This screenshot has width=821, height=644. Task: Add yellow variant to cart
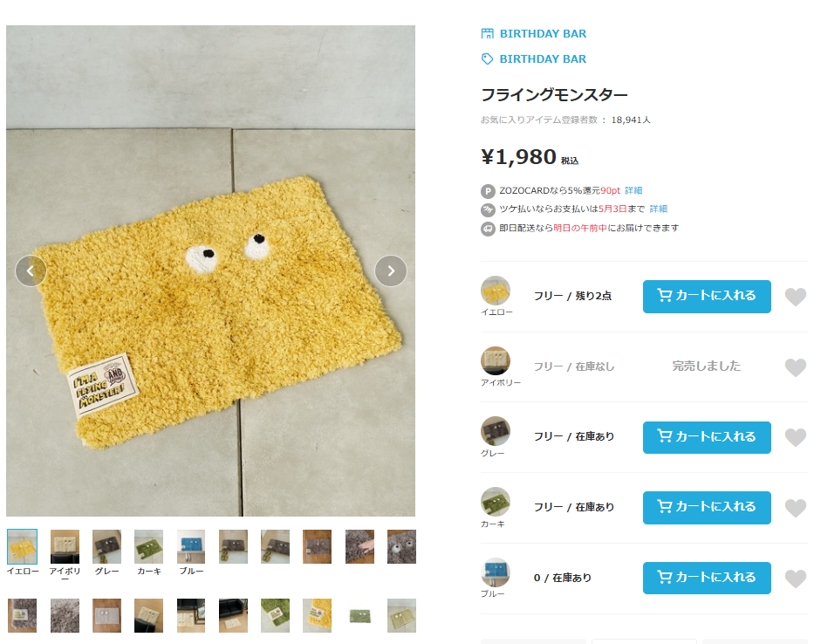point(707,297)
